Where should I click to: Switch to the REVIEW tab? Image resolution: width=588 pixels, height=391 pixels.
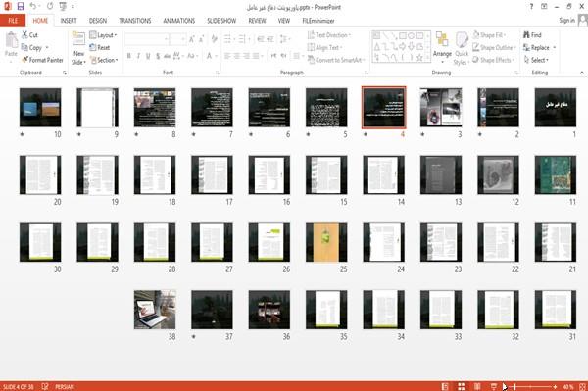[x=257, y=21]
